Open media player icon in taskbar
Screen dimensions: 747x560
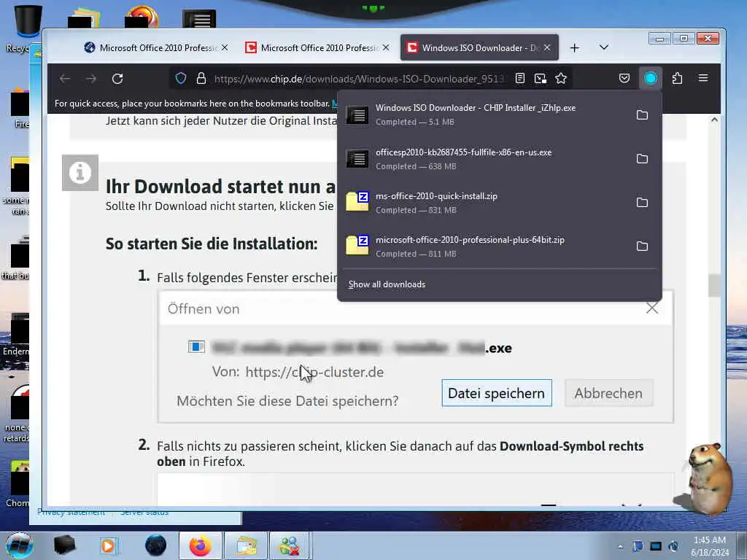point(109,545)
